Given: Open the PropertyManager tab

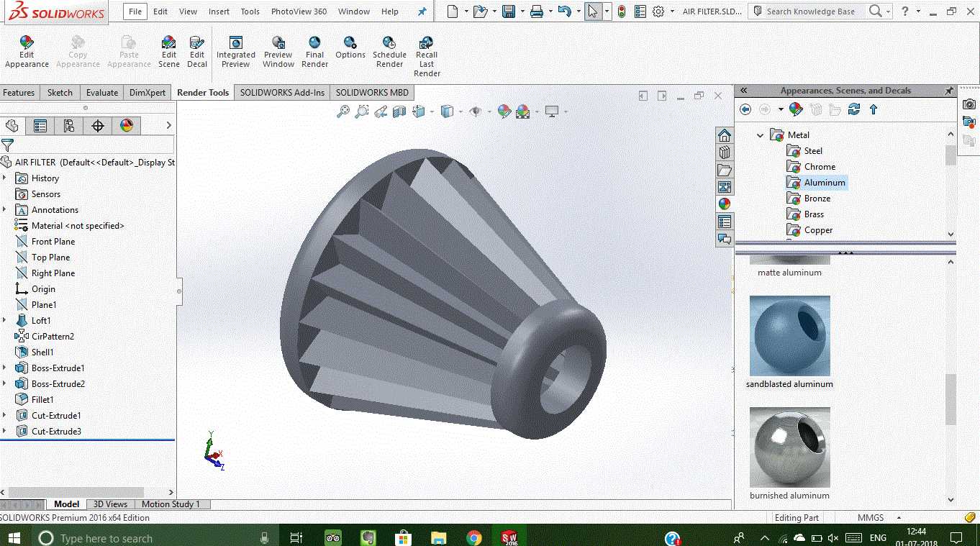Looking at the screenshot, I should [40, 126].
